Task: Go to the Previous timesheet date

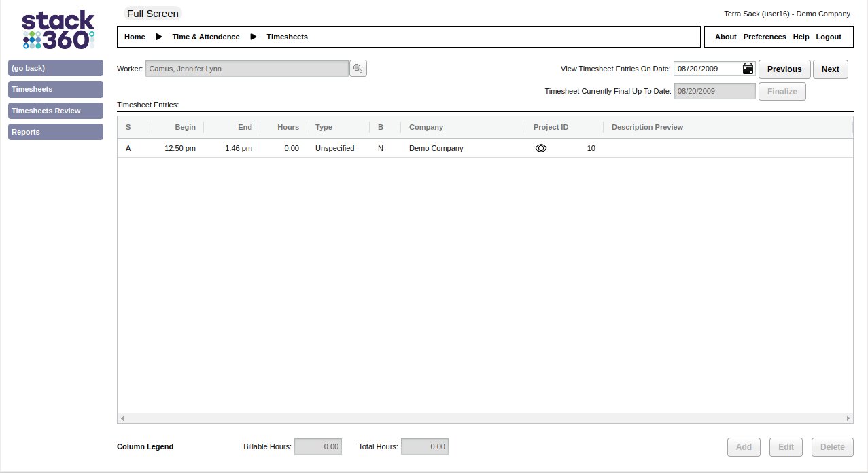Action: 784,69
